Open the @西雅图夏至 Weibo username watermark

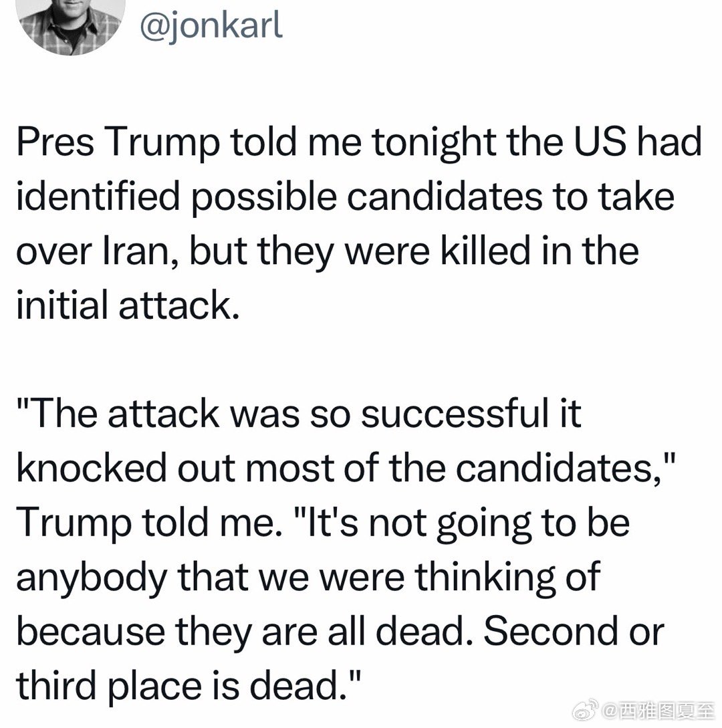[x=658, y=707]
